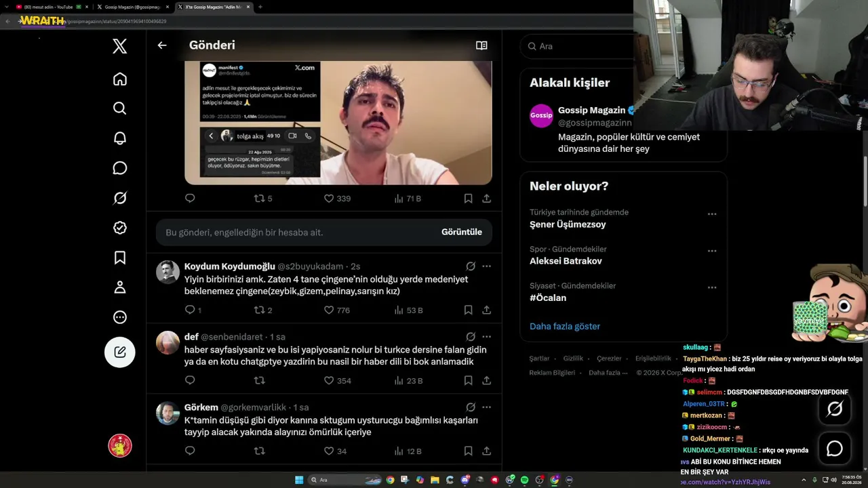Ask Grok about Koydum Koydumoğlu's reply

point(471,266)
